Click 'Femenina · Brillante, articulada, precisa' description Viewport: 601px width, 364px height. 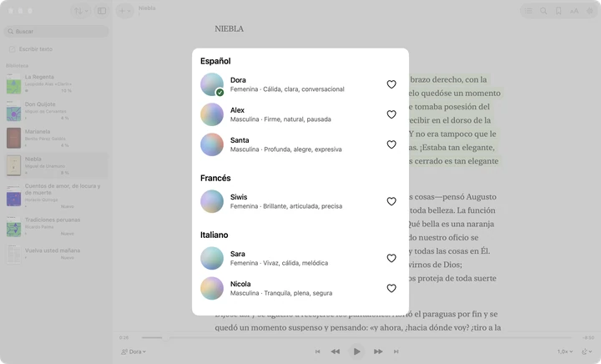point(286,206)
